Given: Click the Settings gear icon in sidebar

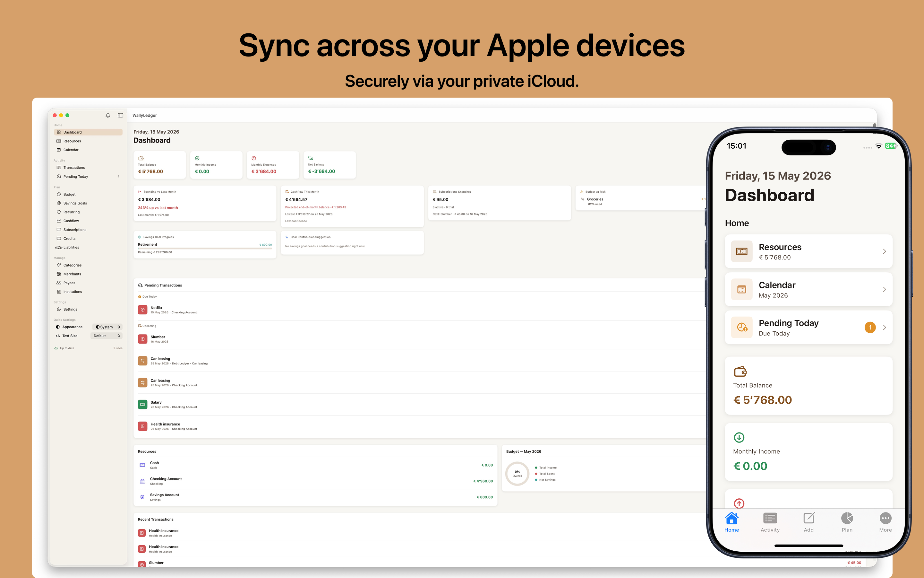Looking at the screenshot, I should pos(59,309).
